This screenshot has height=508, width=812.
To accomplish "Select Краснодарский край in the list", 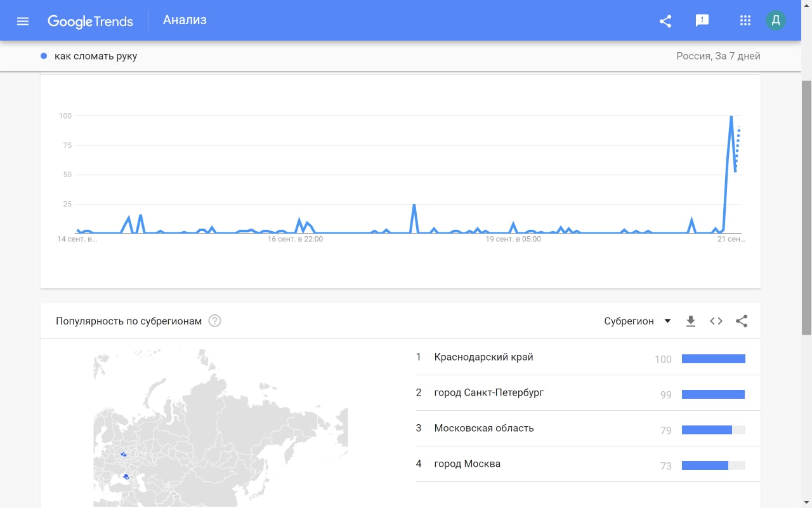I will [x=483, y=357].
